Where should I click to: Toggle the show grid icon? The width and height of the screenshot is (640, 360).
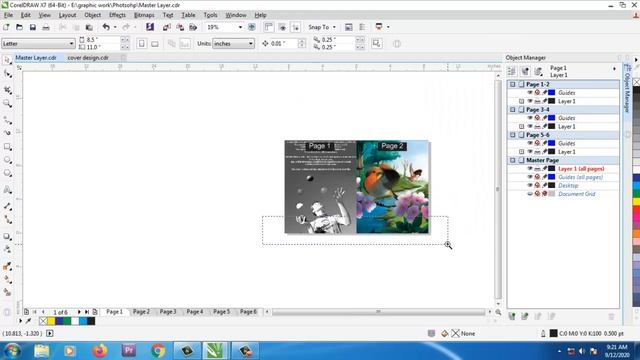click(282, 27)
